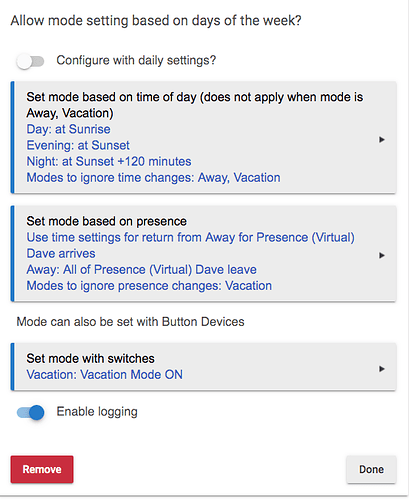Select the Evening: at Sunset entry

coord(78,145)
